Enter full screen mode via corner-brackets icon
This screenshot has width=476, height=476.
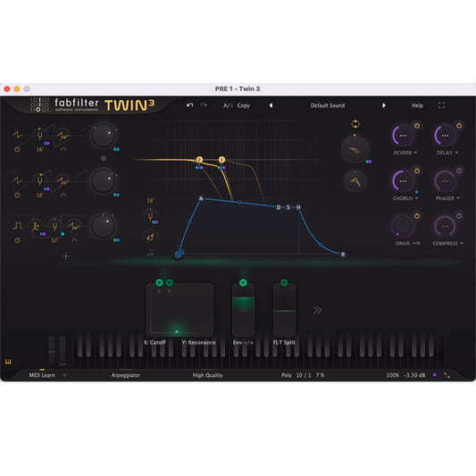tap(441, 105)
